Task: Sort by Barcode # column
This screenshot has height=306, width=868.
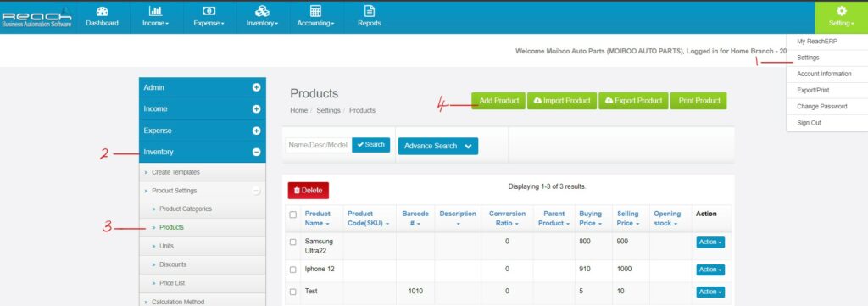Action: click(x=415, y=219)
